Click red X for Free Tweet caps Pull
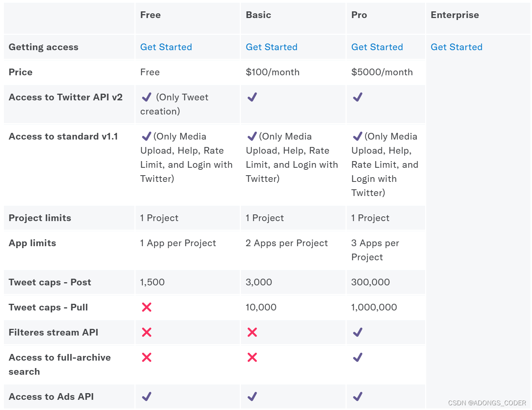Screen dimensions: 532x410 (147, 307)
